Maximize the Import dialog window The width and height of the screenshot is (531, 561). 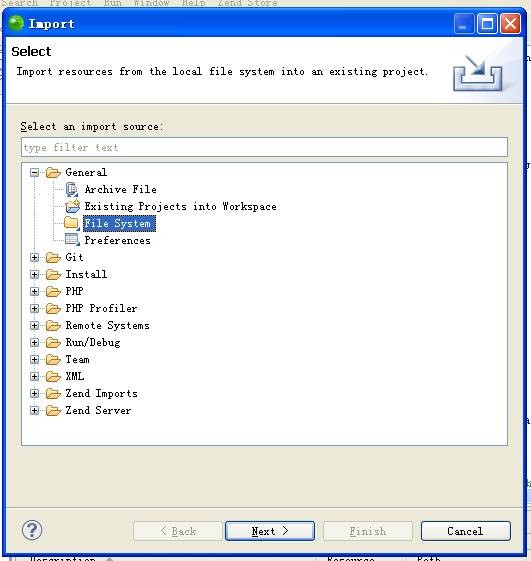point(487,24)
